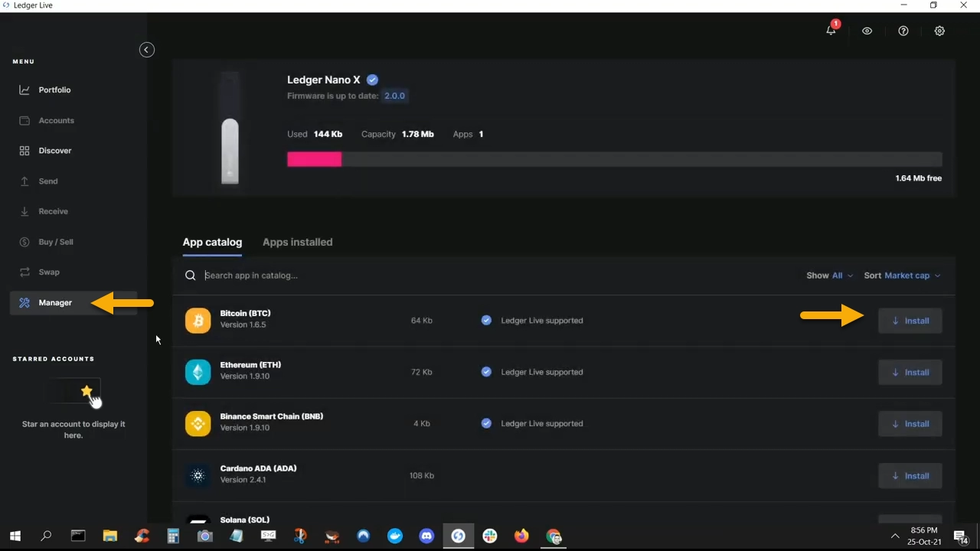Open the Sort Market cap dropdown
Screen dimensions: 980x551
902,275
